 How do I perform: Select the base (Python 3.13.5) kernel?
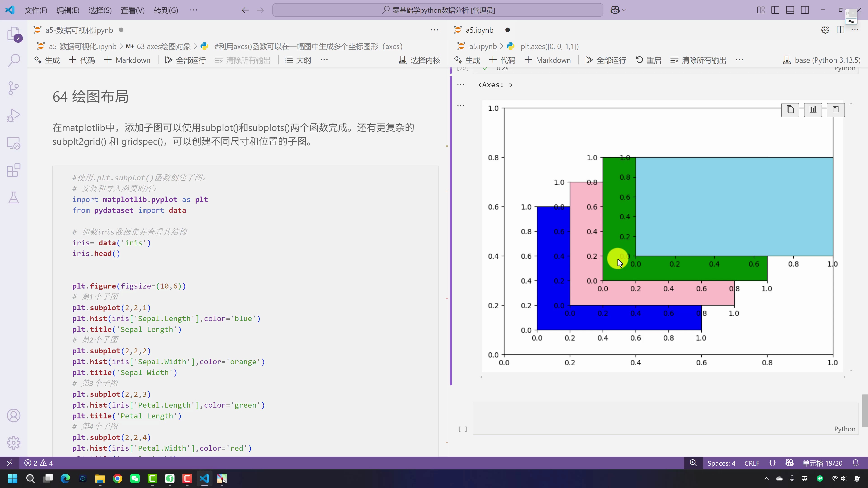click(x=821, y=60)
